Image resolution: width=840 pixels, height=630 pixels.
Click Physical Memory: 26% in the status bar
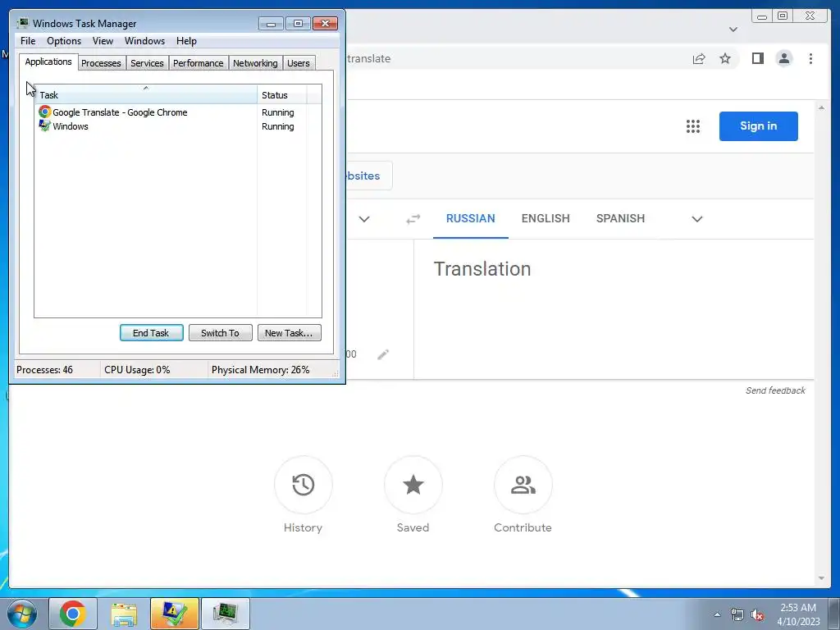pos(260,370)
